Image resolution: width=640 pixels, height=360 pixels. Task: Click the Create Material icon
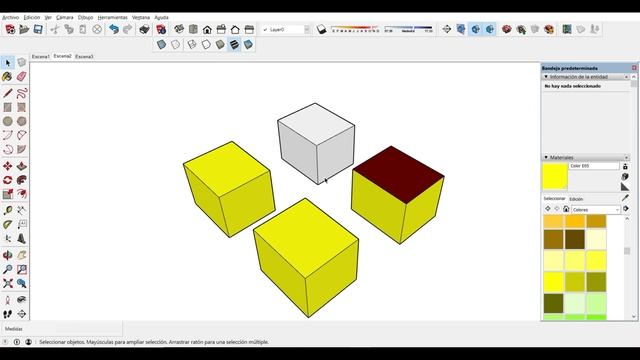[x=625, y=176]
